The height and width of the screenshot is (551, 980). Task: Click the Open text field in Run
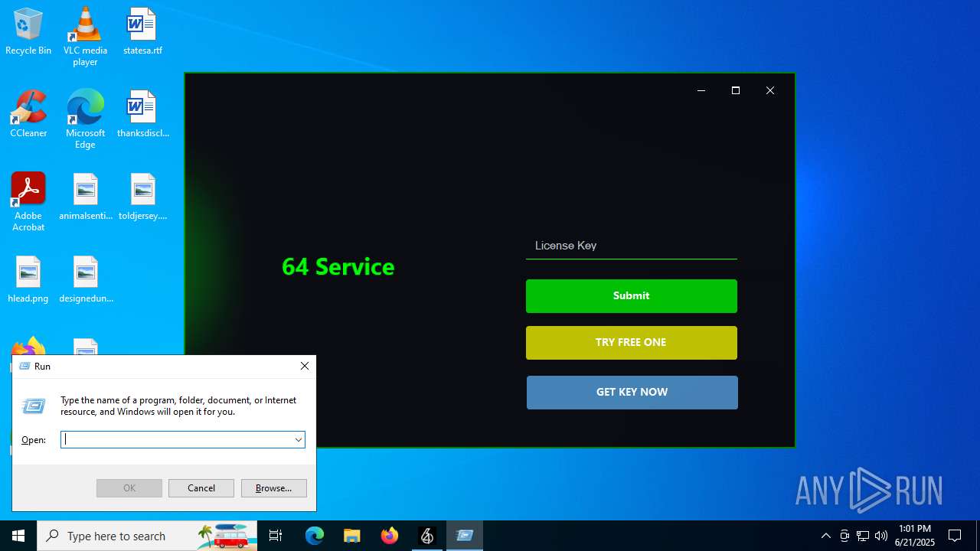[x=176, y=439]
